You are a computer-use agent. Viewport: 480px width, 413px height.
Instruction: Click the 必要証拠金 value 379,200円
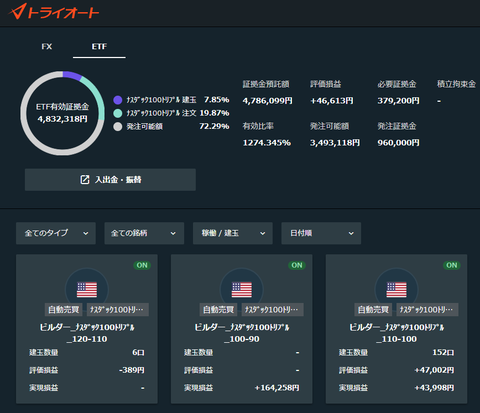[x=398, y=101]
